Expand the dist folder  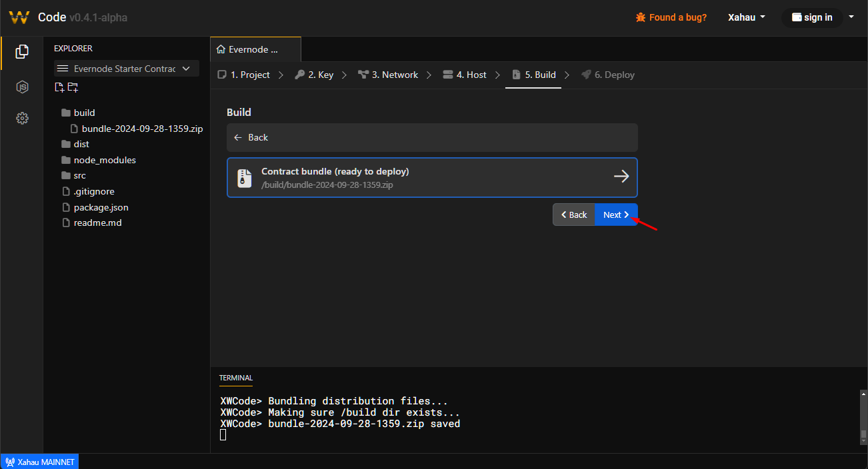click(x=75, y=144)
